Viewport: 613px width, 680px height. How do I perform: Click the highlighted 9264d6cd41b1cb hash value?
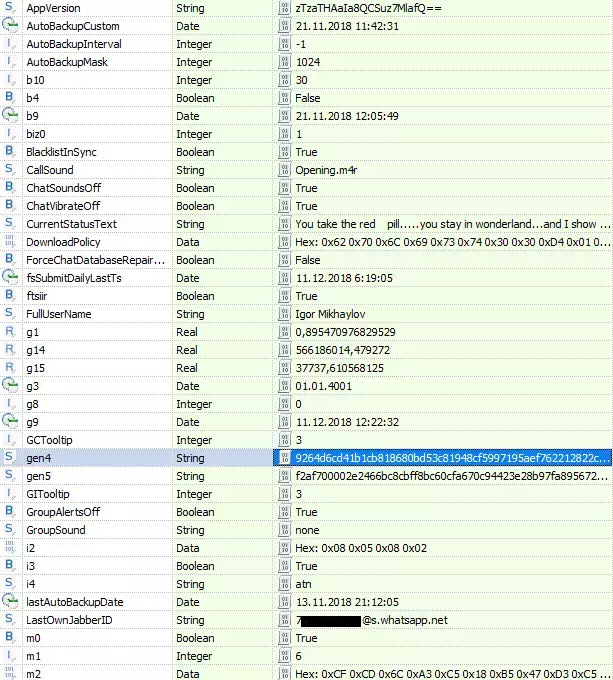point(453,458)
